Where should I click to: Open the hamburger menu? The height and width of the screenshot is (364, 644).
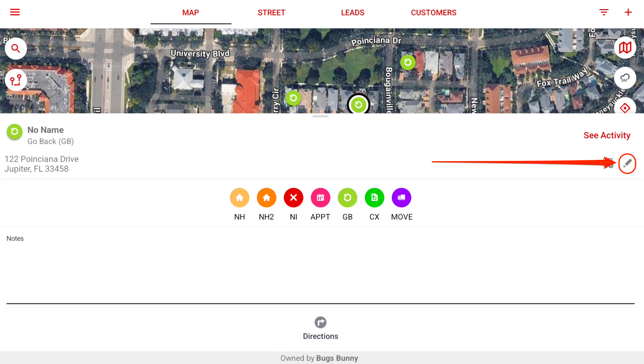pyautogui.click(x=15, y=12)
